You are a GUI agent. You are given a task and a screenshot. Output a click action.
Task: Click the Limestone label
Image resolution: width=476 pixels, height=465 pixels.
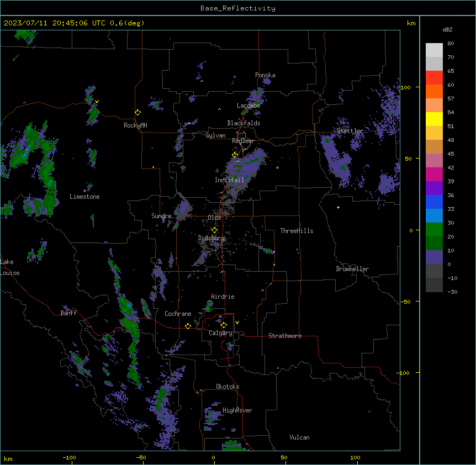(84, 197)
